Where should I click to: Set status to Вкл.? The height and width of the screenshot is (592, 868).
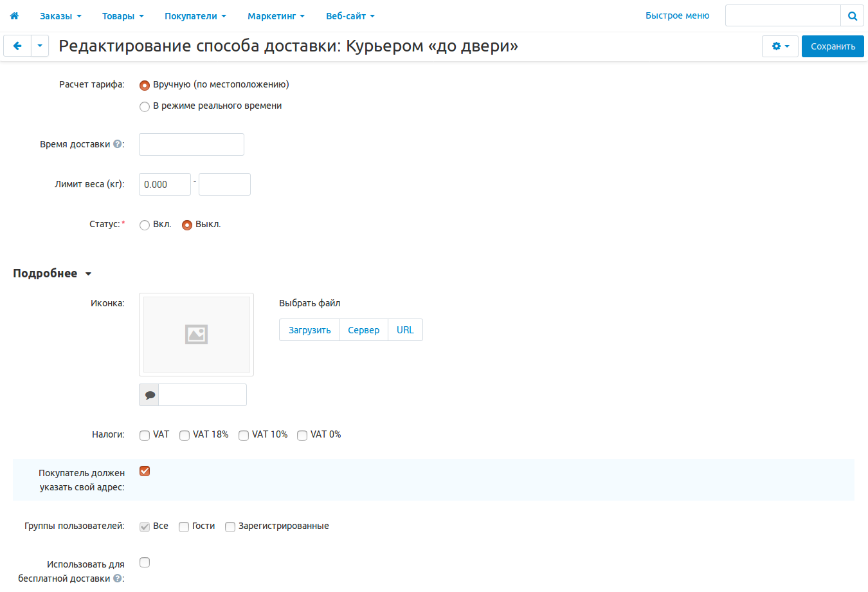pyautogui.click(x=145, y=225)
